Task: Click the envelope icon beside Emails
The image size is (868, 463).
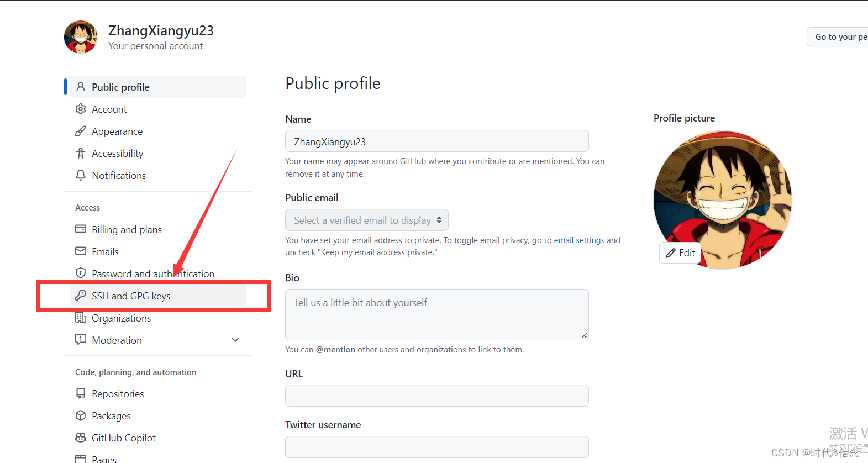Action: click(x=81, y=251)
